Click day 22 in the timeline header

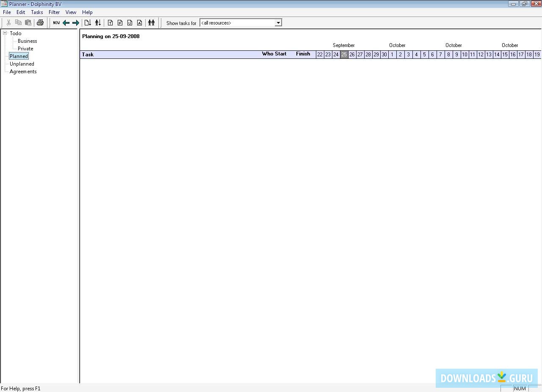pos(320,55)
